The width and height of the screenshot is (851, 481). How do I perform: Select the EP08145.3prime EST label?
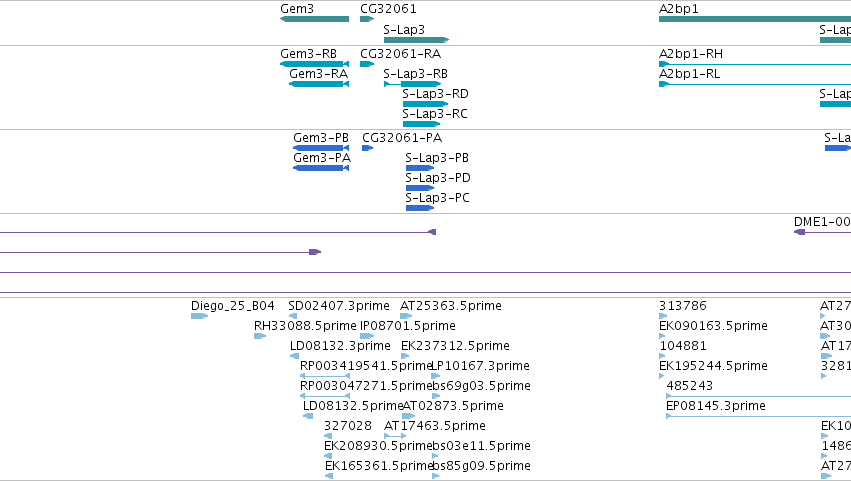pos(715,406)
